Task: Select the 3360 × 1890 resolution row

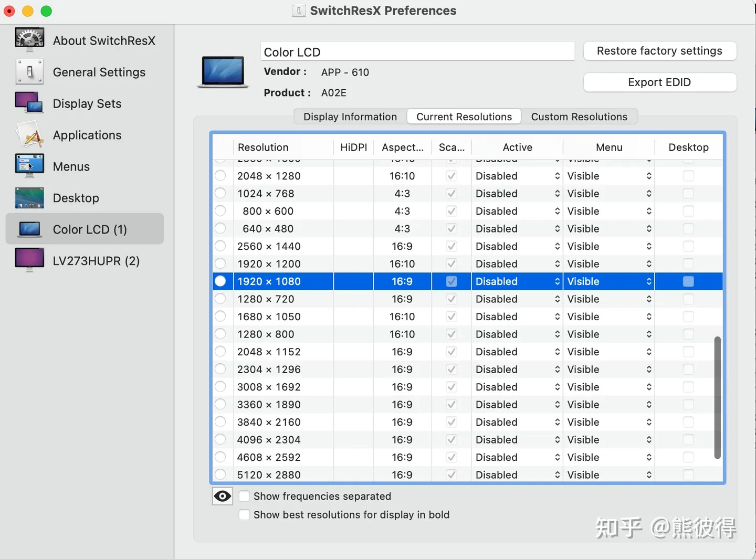Action: 467,405
